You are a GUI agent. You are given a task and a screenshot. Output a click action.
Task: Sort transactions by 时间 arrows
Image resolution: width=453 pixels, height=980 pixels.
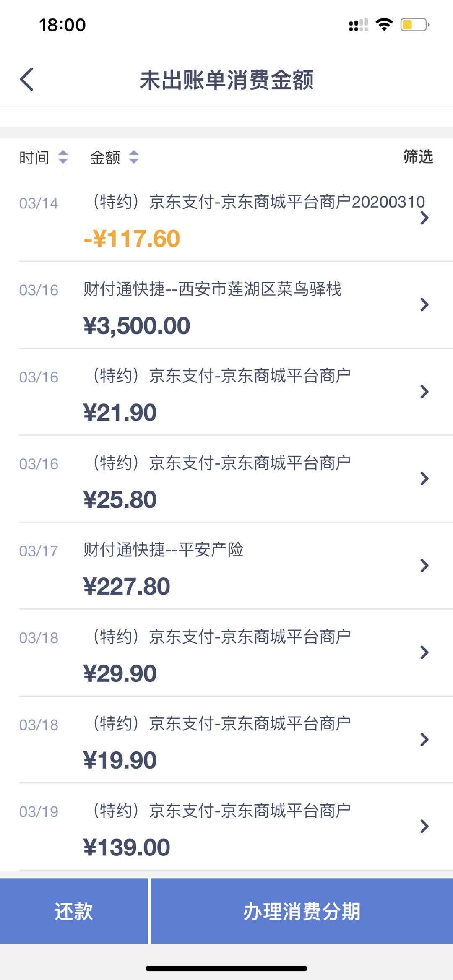click(63, 157)
